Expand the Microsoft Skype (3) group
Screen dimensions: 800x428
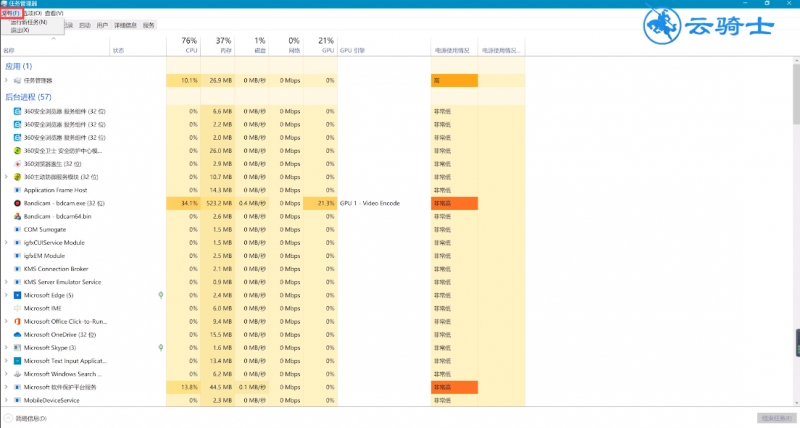(x=6, y=348)
